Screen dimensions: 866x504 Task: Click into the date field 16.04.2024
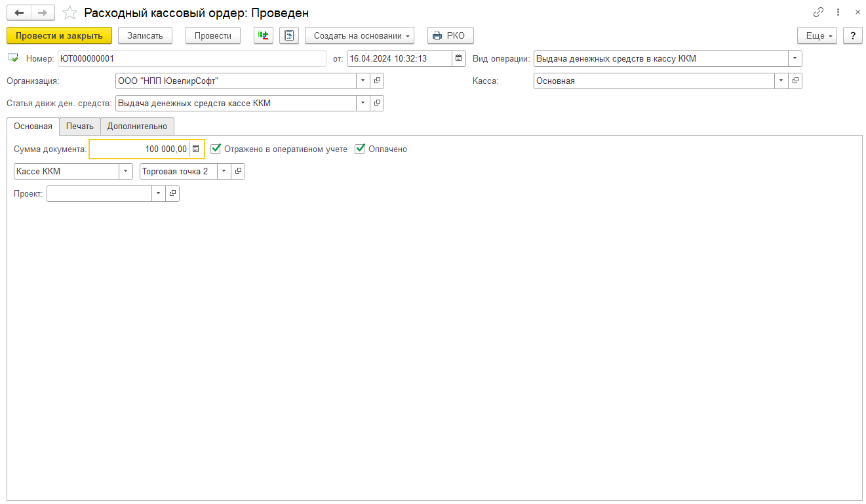399,58
